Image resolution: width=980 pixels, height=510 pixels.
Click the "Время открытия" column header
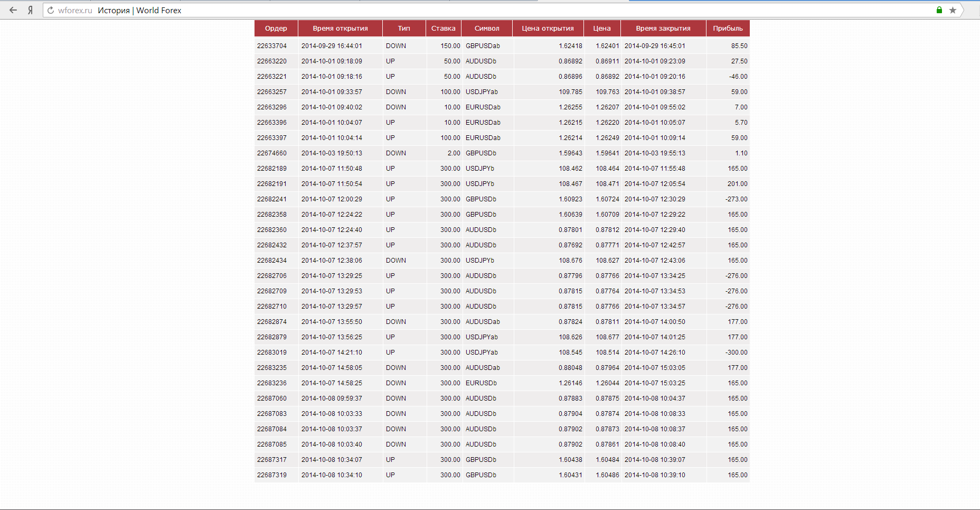tap(340, 29)
